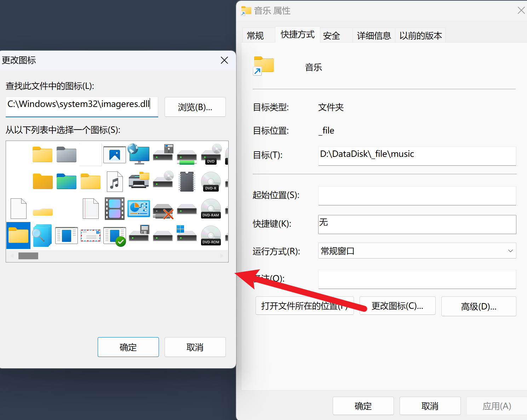Open the 详细信息 tab
Image resolution: width=527 pixels, height=420 pixels.
[374, 35]
